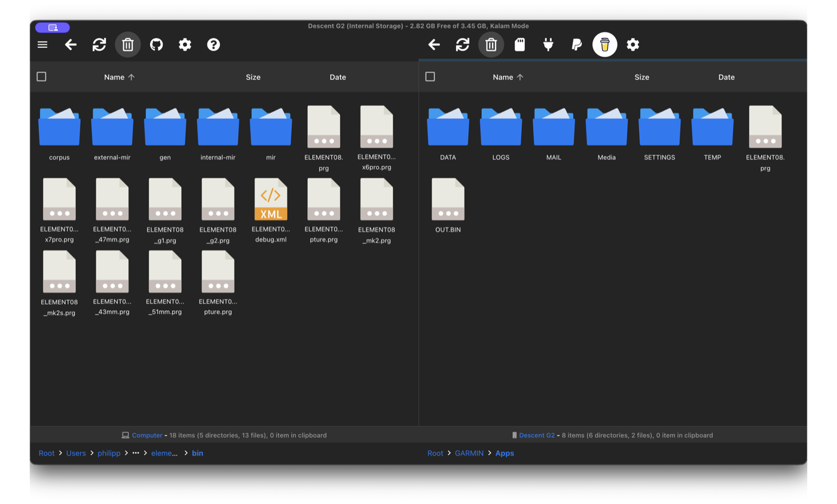837x504 pixels.
Task: Check select-all checkbox in right pane
Action: click(x=430, y=77)
